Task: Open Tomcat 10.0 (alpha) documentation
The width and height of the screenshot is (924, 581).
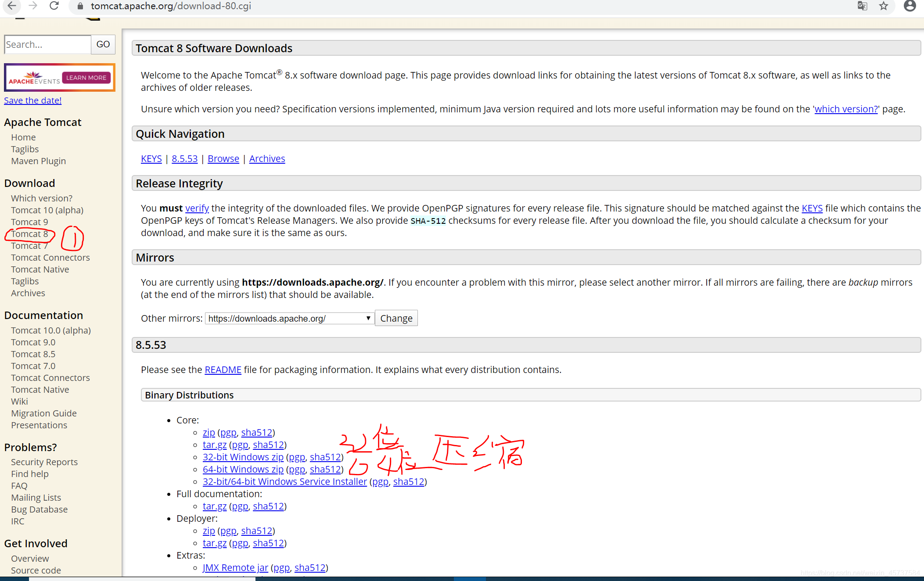Action: pos(51,330)
